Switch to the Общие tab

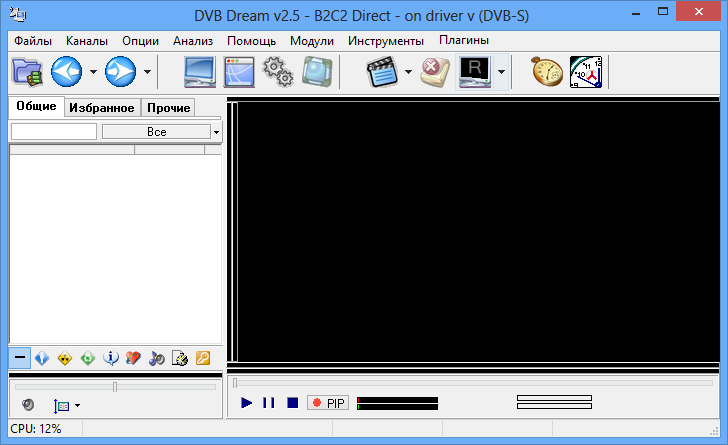(36, 106)
